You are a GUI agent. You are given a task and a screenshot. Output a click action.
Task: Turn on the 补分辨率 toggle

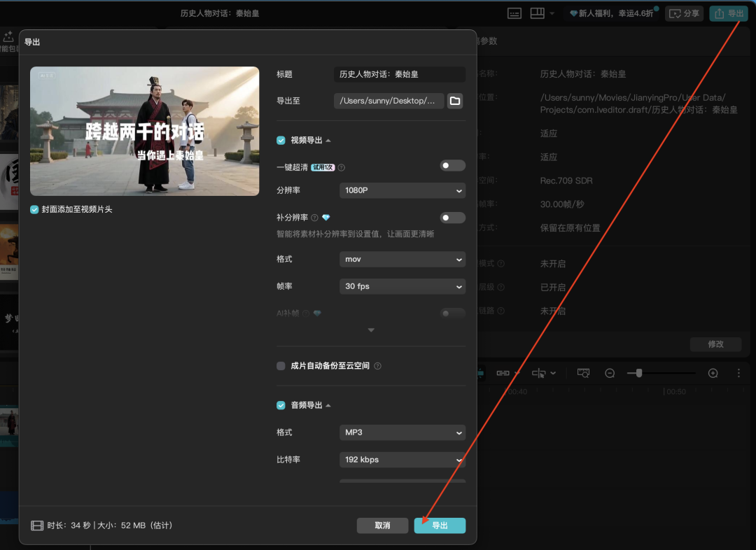click(x=452, y=218)
